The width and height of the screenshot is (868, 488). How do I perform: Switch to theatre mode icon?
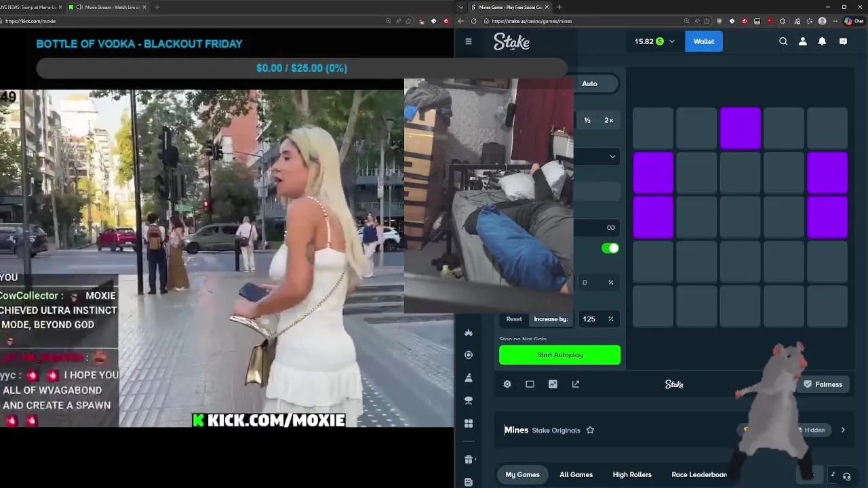point(530,384)
